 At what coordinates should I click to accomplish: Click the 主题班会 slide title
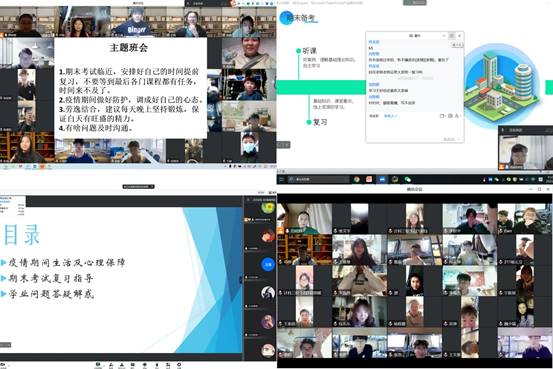point(129,48)
